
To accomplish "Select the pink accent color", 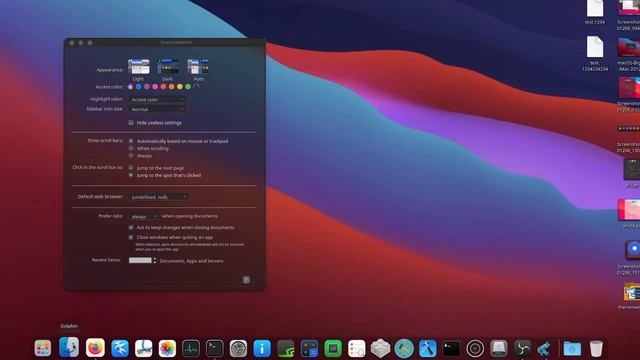I will [155, 87].
